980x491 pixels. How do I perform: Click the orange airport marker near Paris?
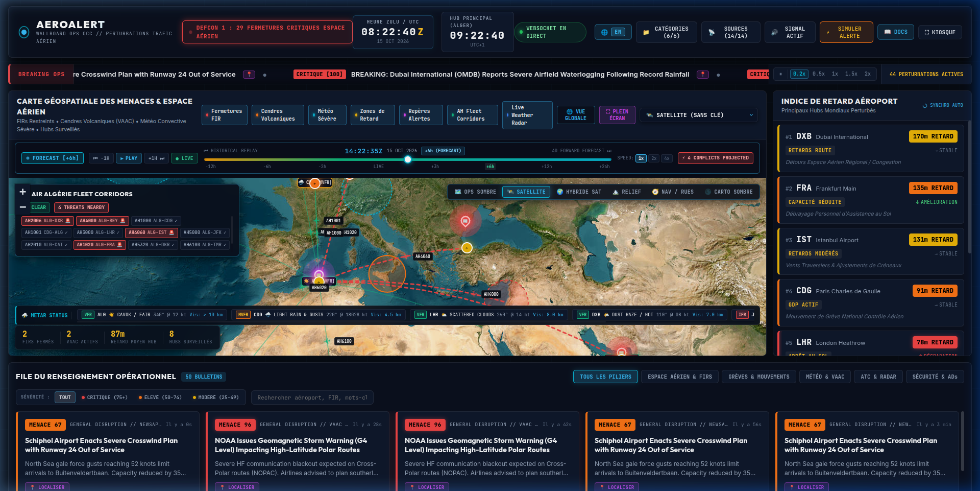point(315,183)
